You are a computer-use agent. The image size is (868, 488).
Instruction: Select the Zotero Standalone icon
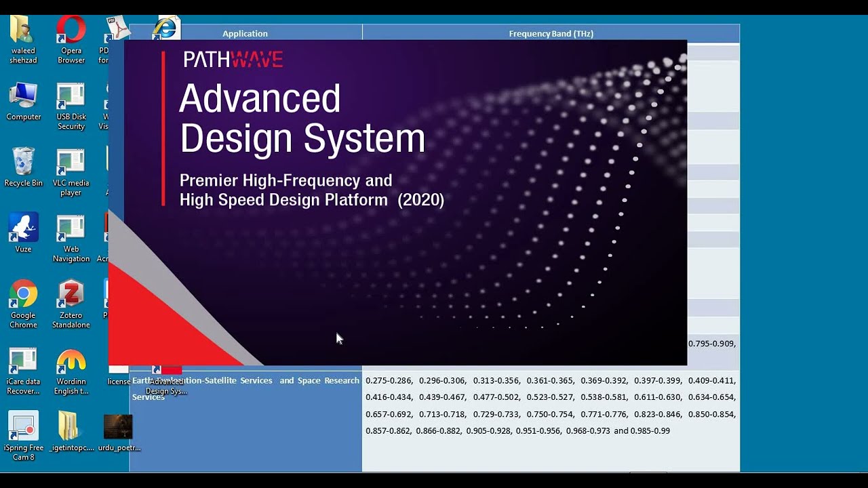pyautogui.click(x=71, y=304)
